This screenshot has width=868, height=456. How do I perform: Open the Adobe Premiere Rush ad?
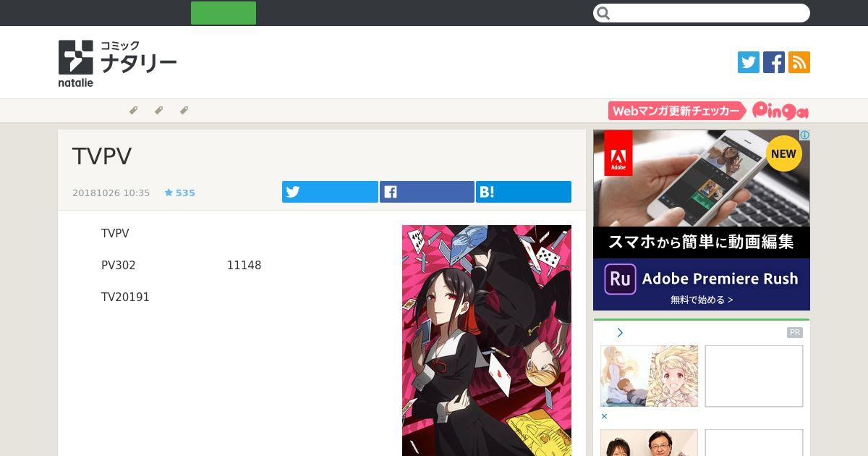pos(702,220)
